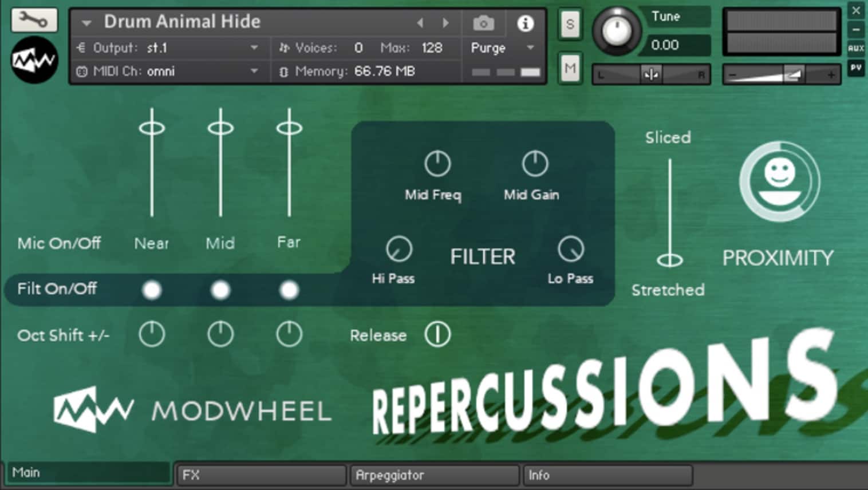Click the Near mic volume slider handle
The width and height of the screenshot is (868, 490).
(x=152, y=128)
